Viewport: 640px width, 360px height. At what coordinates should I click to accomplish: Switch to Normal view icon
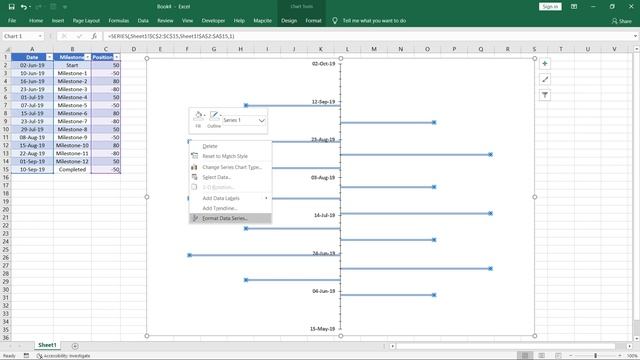click(525, 356)
